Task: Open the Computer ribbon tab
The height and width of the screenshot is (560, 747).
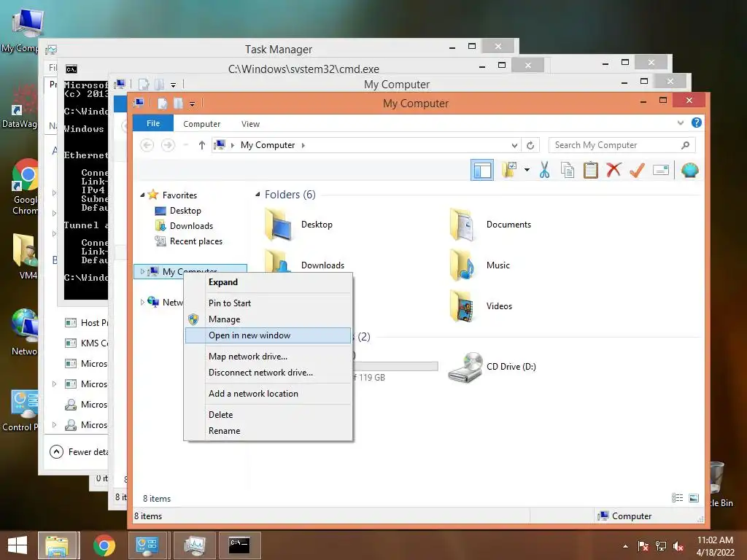Action: pos(201,124)
